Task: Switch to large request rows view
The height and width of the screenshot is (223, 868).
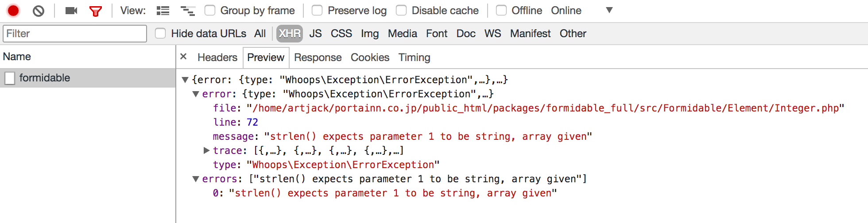Action: (x=163, y=11)
